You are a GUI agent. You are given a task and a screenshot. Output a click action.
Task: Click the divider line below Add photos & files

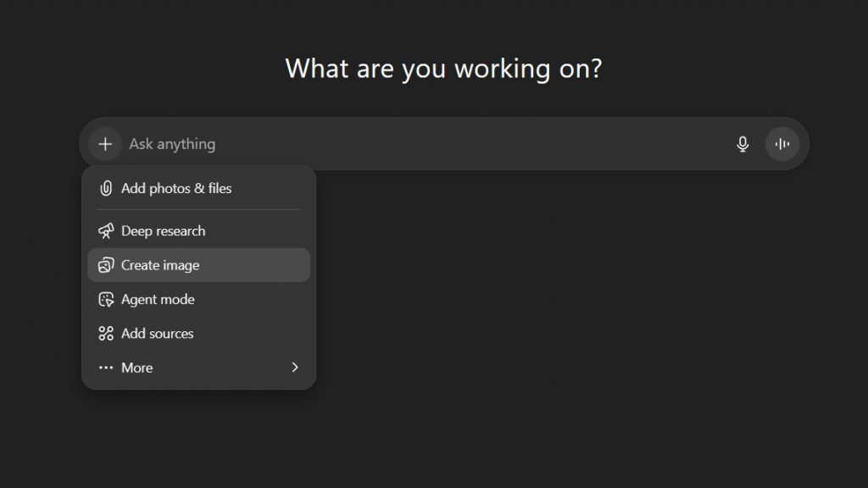click(x=198, y=209)
